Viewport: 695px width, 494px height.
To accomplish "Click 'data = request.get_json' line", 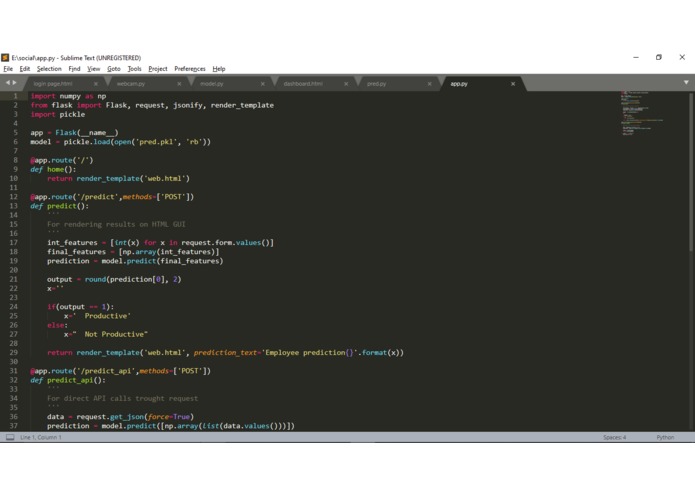I will coord(121,416).
